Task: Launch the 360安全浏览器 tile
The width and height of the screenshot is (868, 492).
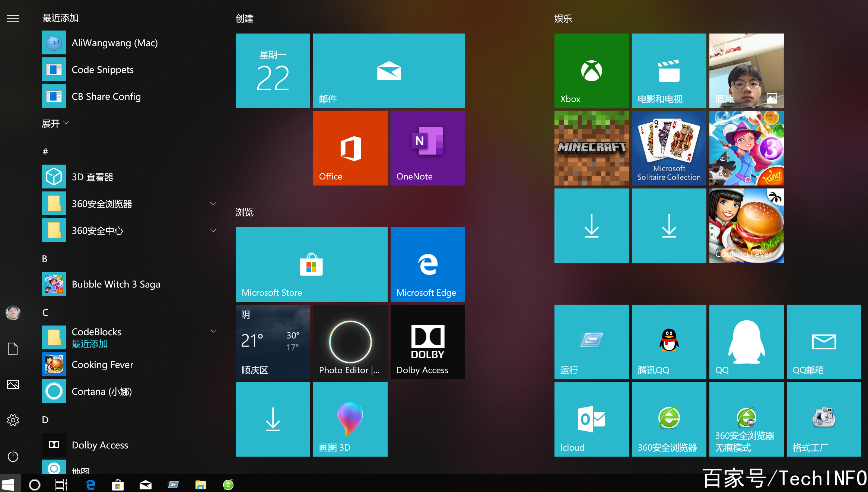Action: pyautogui.click(x=669, y=419)
